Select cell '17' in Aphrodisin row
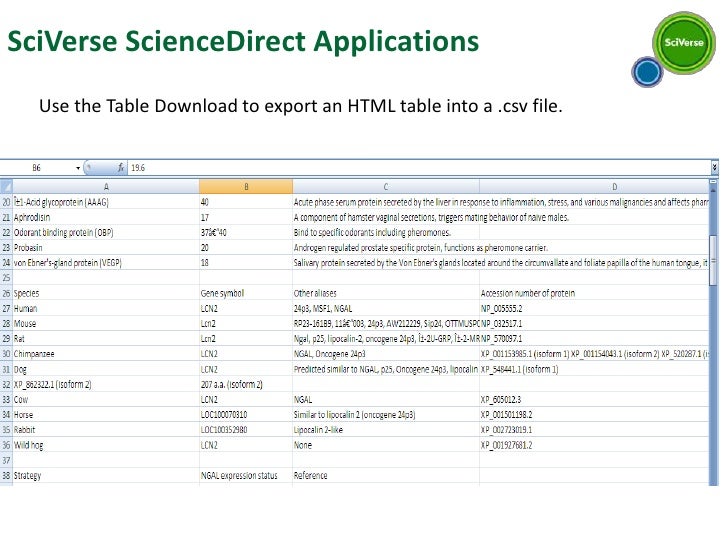Image resolution: width=728 pixels, height=546 pixels. click(246, 217)
